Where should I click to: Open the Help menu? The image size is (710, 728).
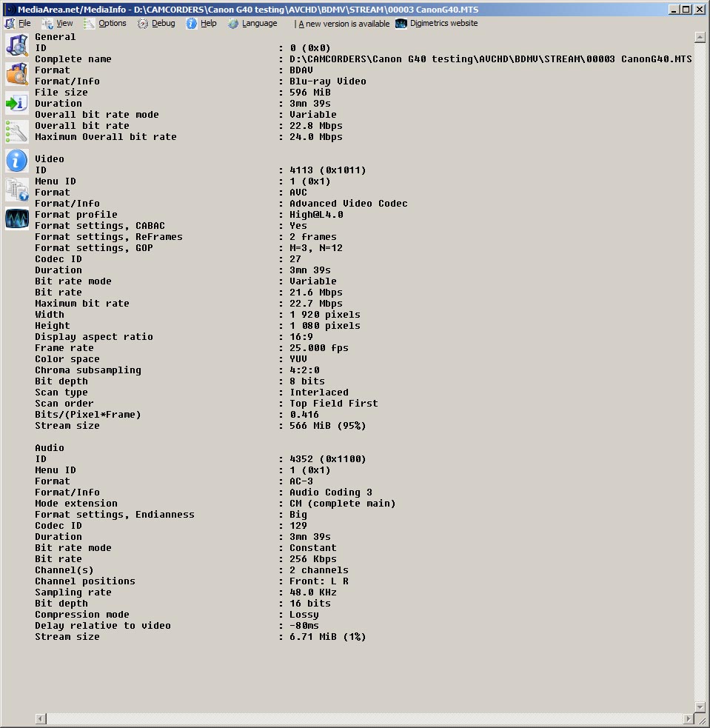pyautogui.click(x=201, y=23)
